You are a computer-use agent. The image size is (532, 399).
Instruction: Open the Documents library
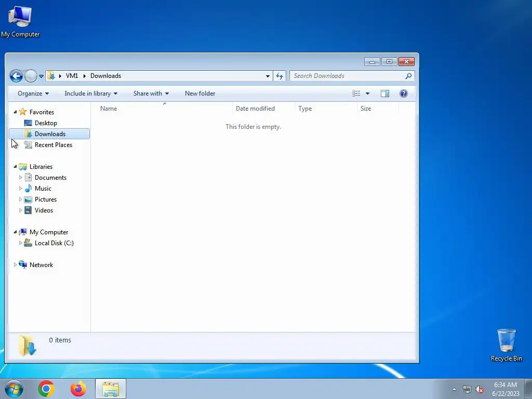[50, 178]
